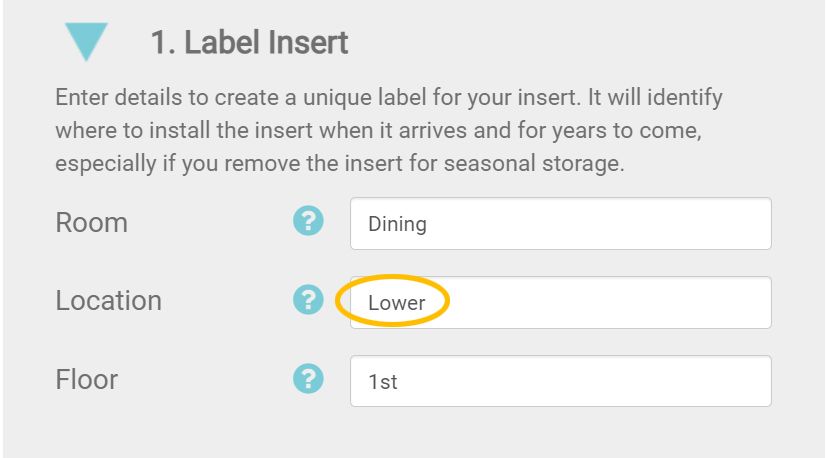This screenshot has height=458, width=826.
Task: Click the blank right side of Location field
Action: coord(700,302)
